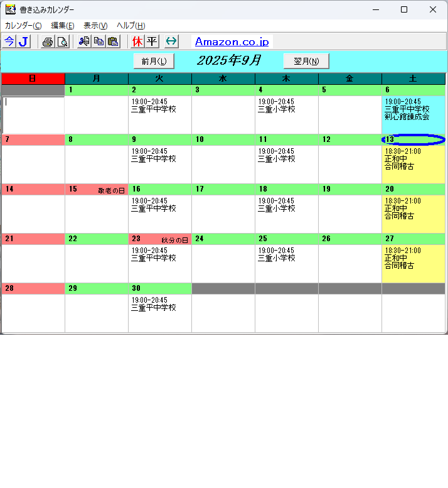
Task: Click the September 1 text entry cell
Action: (96, 114)
